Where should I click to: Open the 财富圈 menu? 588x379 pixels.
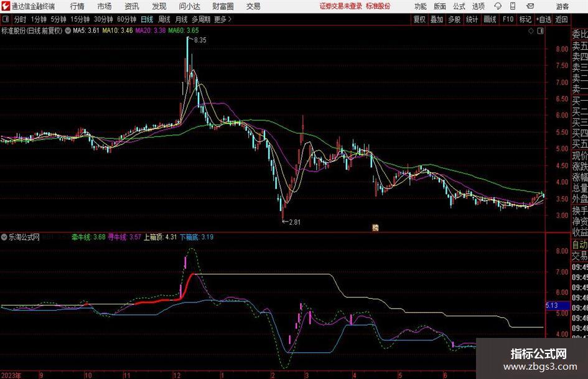coord(223,6)
